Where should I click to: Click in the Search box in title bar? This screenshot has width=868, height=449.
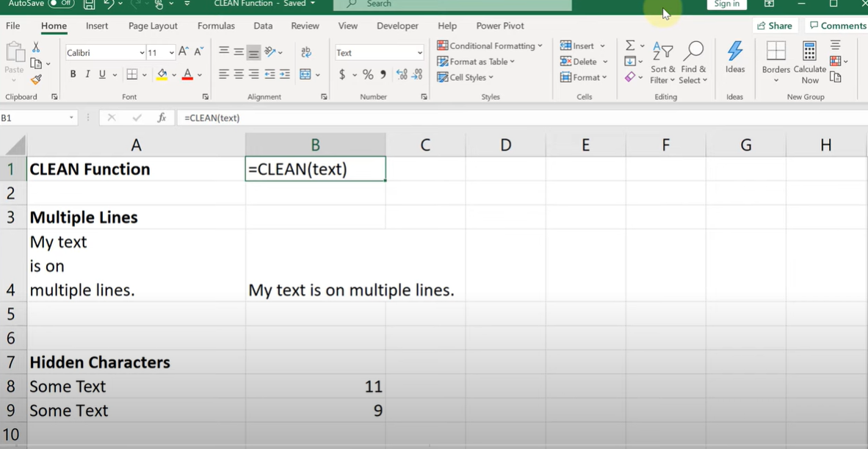pyautogui.click(x=452, y=4)
